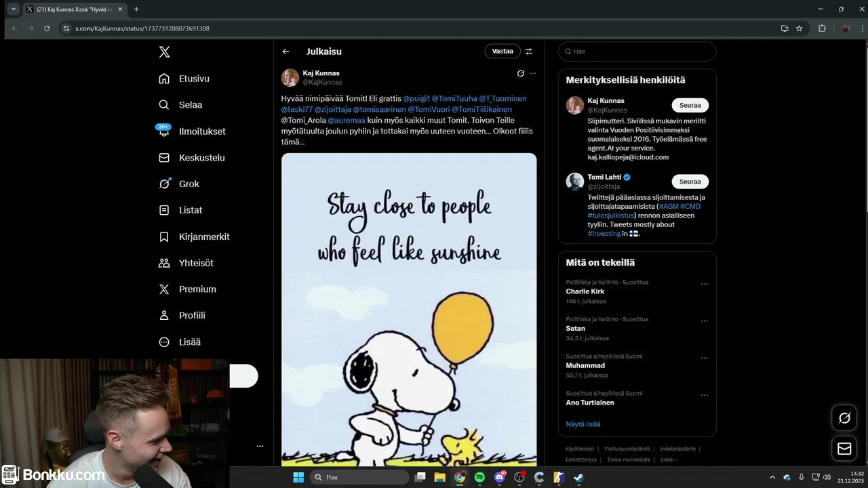
Task: Open Tomi Lahti profile avatar
Action: 575,182
